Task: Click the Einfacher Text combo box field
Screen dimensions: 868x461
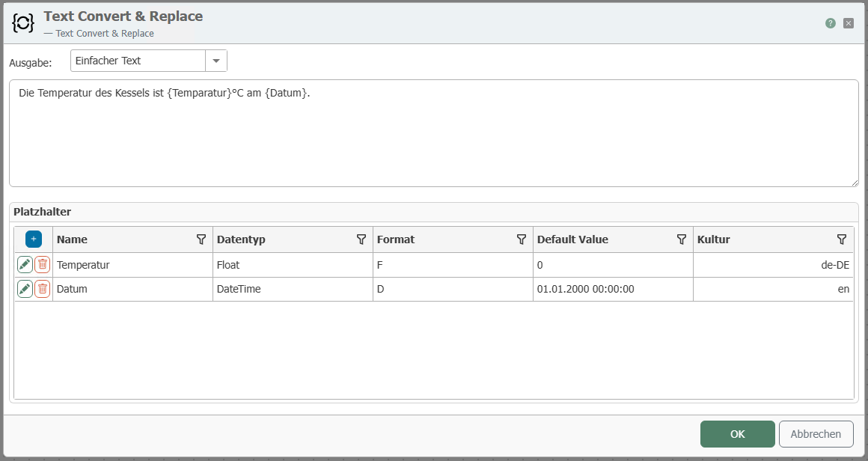Action: tap(138, 61)
